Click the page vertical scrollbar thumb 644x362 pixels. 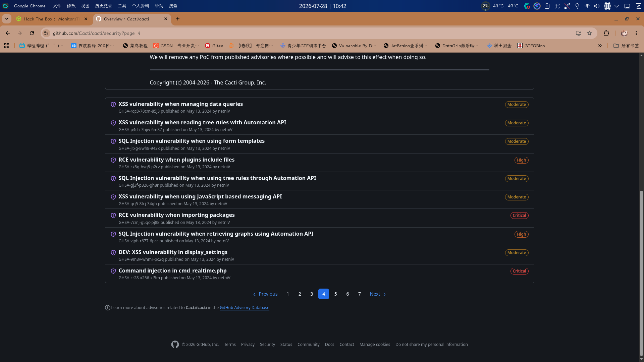(x=641, y=273)
